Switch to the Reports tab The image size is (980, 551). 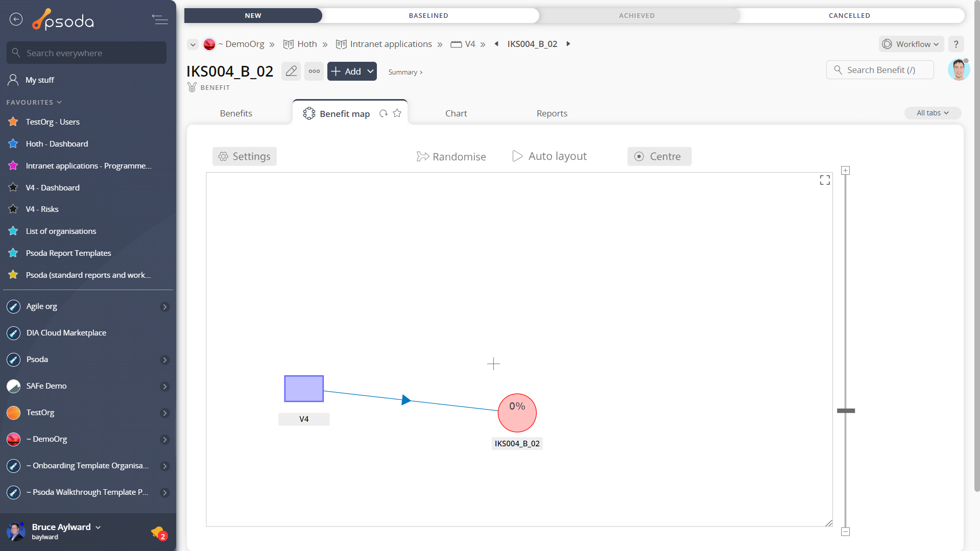click(x=552, y=113)
